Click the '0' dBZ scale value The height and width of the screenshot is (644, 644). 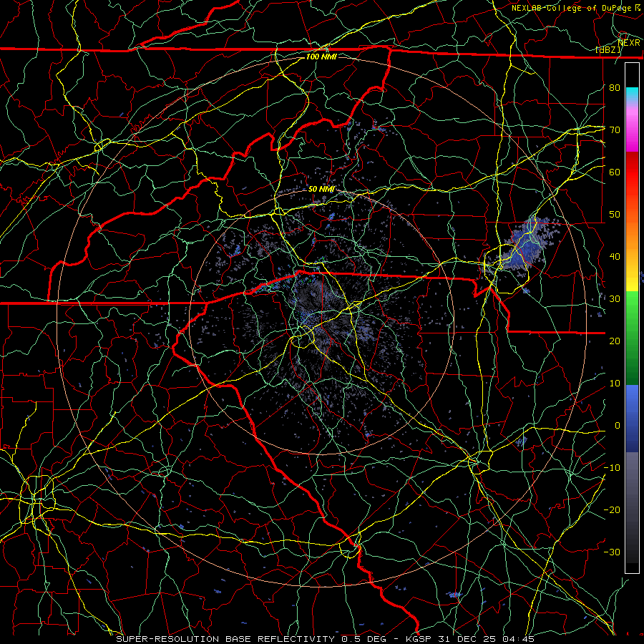[x=618, y=426]
